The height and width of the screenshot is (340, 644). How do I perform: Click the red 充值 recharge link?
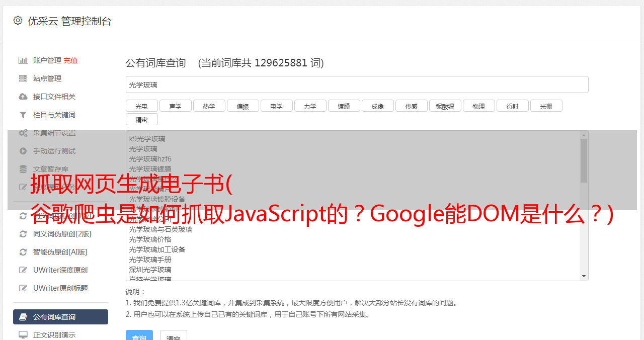pos(70,60)
